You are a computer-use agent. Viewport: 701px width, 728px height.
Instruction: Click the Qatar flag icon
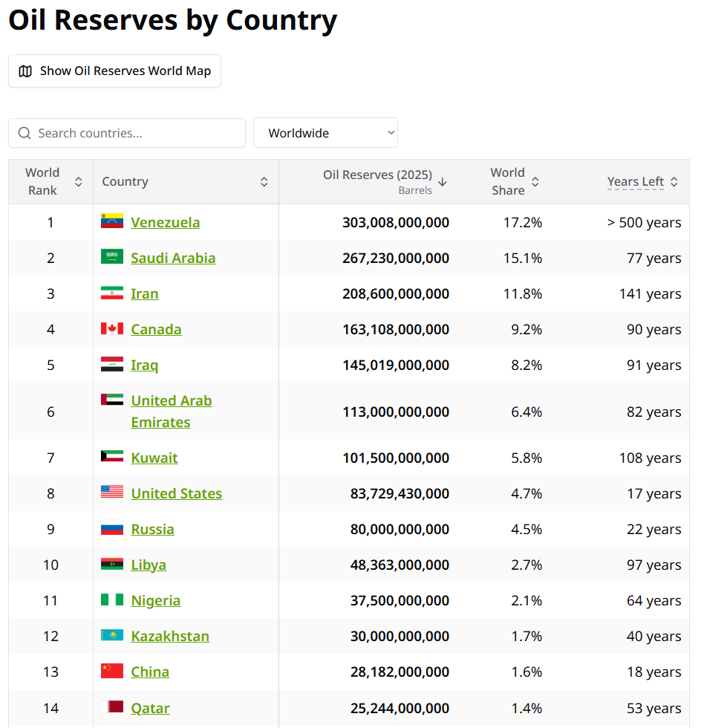[112, 706]
